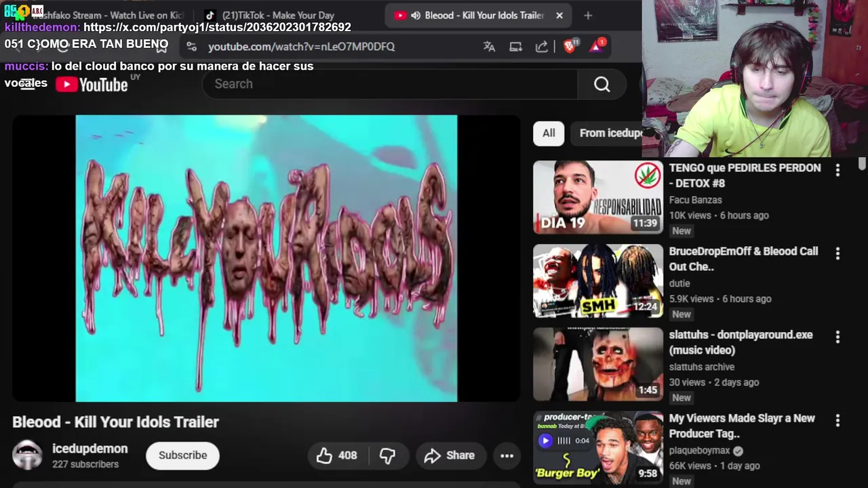
Task: Click the Kill Your Idols video player
Action: click(x=267, y=258)
